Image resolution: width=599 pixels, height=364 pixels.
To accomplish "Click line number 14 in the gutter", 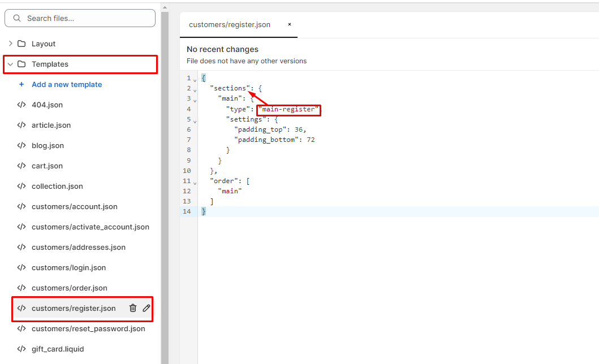I will click(187, 211).
